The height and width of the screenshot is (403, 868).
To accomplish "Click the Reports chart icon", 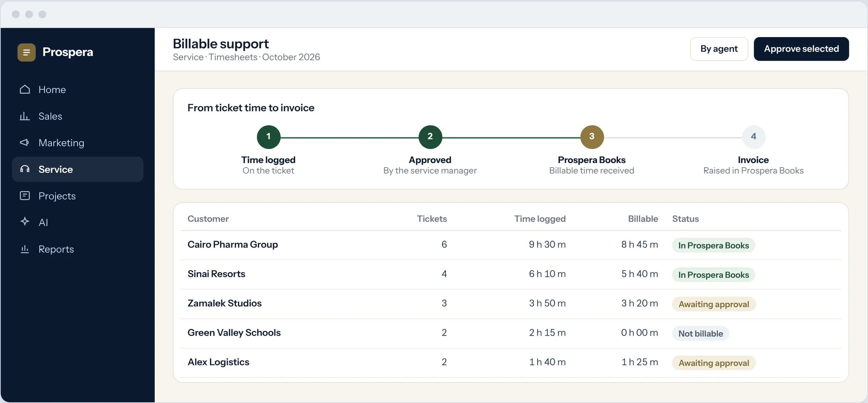I will point(25,249).
